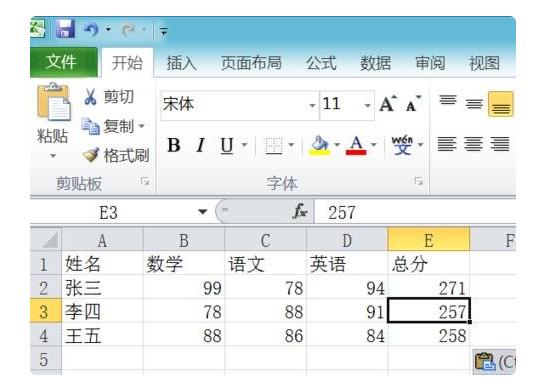Click the wén phonetic guide icon

point(402,145)
